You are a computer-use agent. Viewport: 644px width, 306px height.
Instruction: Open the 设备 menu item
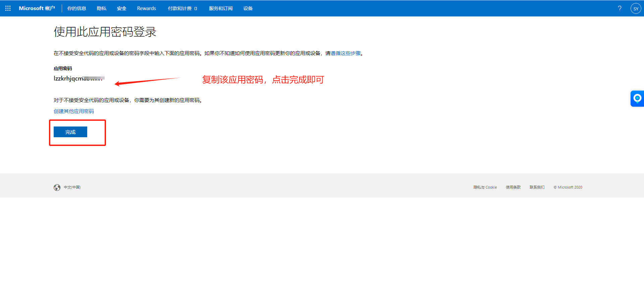[x=248, y=8]
